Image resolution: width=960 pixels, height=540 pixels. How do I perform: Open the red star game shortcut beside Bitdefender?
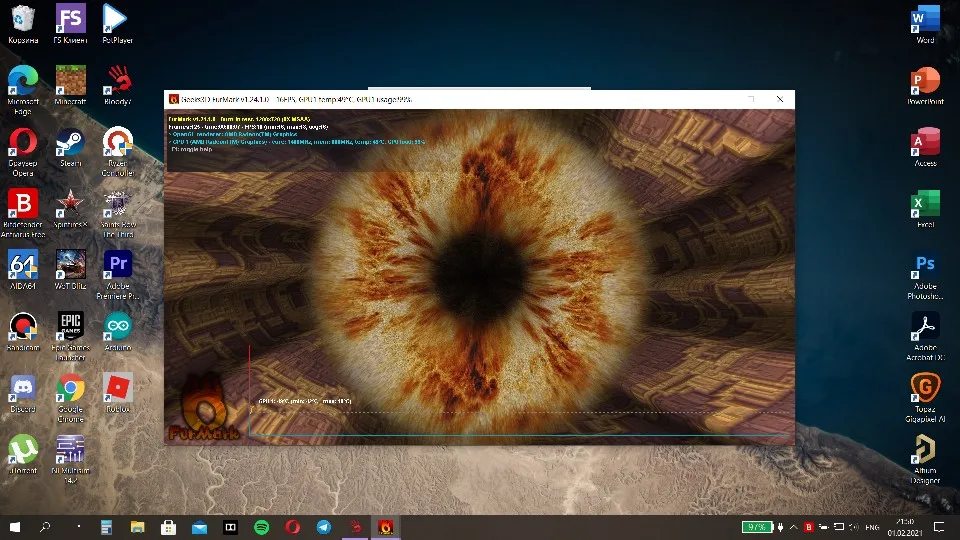coord(70,209)
